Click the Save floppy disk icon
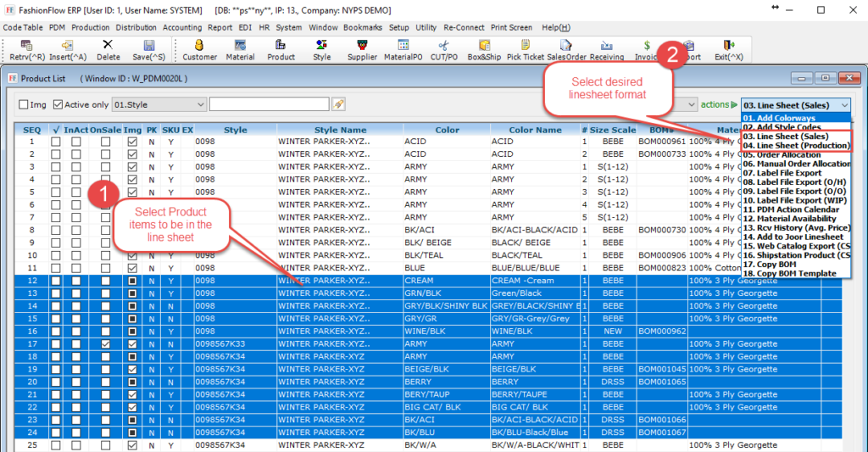The height and width of the screenshot is (452, 868). [149, 45]
